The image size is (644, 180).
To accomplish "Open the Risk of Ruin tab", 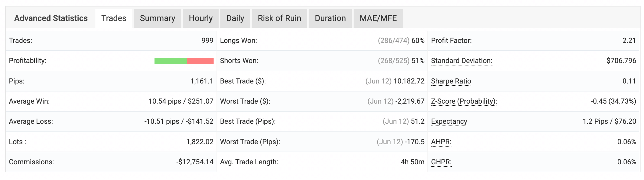I will (x=279, y=18).
